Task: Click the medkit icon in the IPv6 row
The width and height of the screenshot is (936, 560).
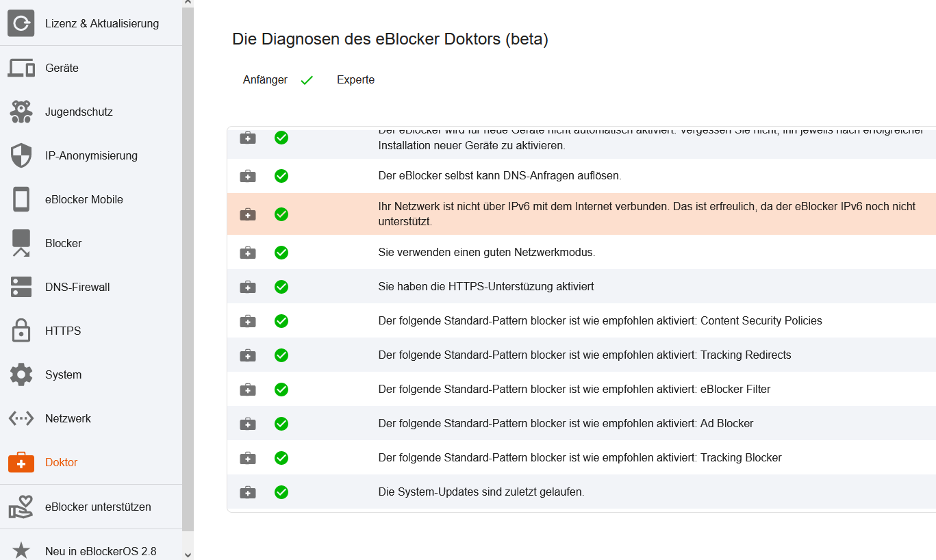Action: pyautogui.click(x=248, y=214)
